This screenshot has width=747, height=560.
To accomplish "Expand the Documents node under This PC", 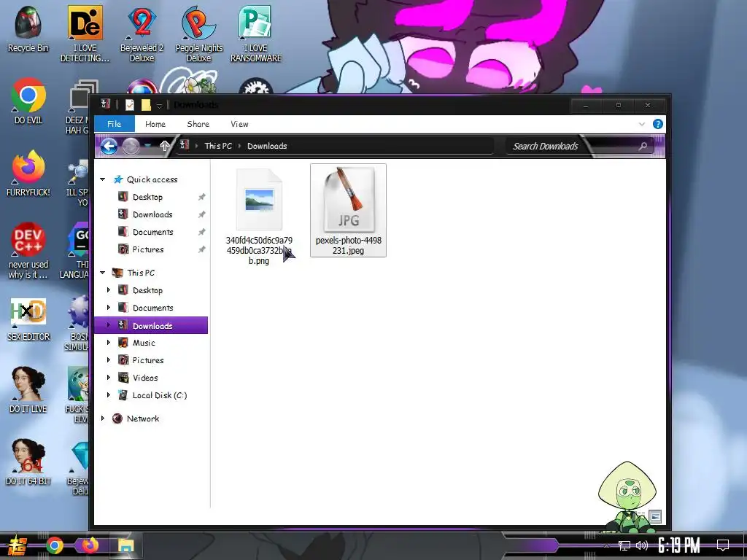I will click(x=109, y=308).
